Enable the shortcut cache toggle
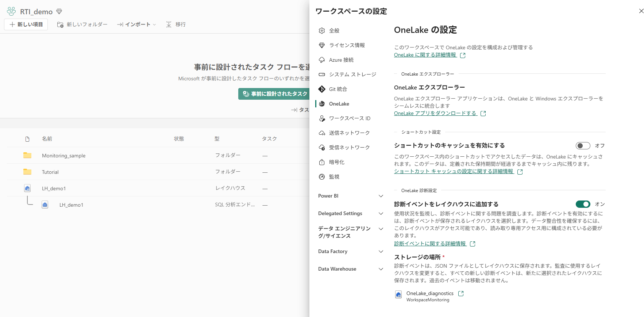Image resolution: width=644 pixels, height=317 pixels. (583, 146)
